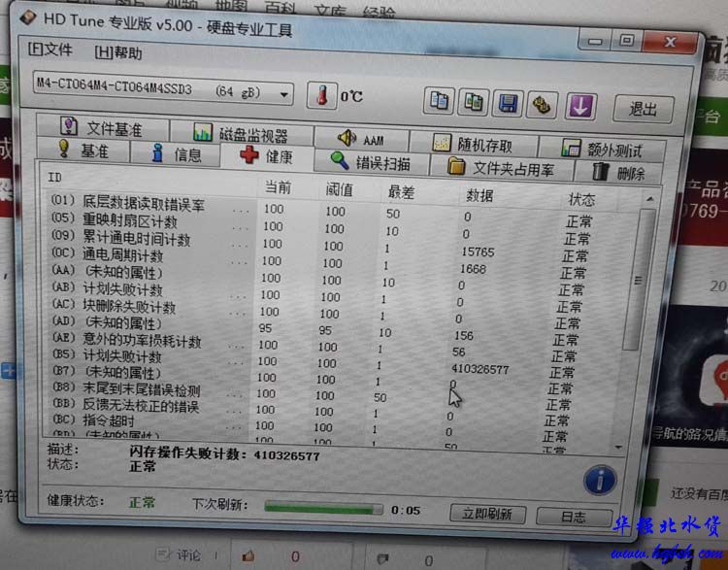
Task: Click the data value 156
Action: point(464,335)
